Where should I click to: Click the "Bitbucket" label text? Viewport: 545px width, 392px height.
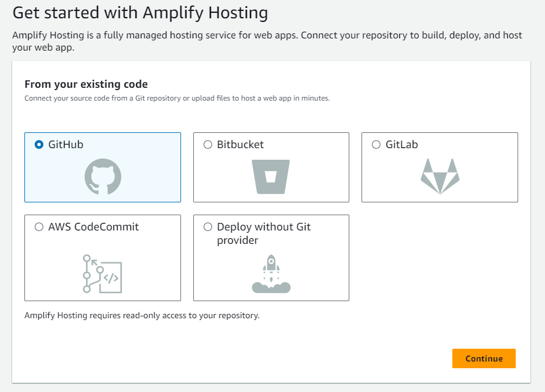tap(240, 145)
